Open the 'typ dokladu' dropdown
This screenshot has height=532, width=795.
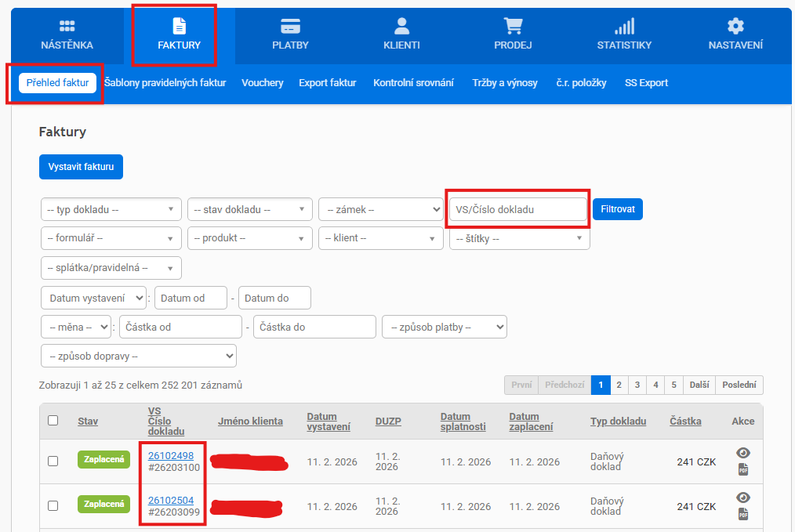coord(111,209)
